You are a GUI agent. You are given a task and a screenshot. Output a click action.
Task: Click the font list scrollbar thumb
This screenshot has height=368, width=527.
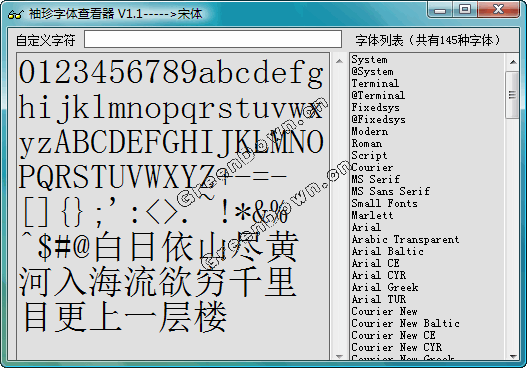pyautogui.click(x=512, y=95)
